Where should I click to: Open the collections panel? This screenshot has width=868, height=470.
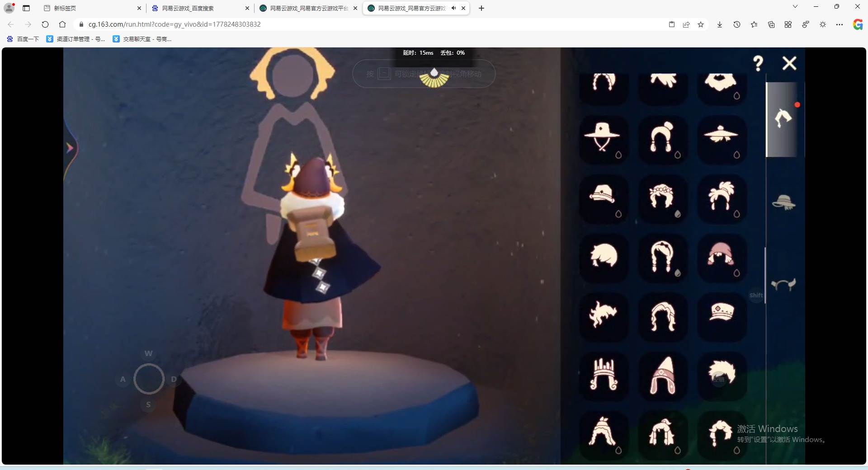(x=771, y=24)
